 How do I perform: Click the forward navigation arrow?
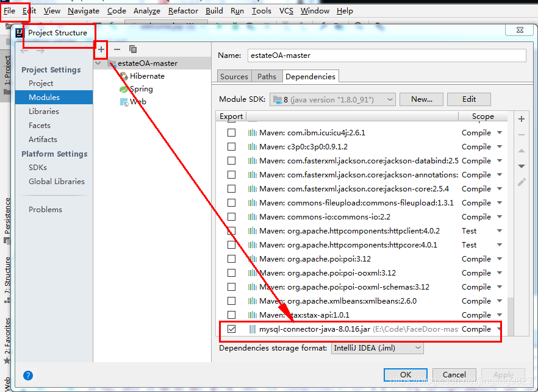point(40,51)
